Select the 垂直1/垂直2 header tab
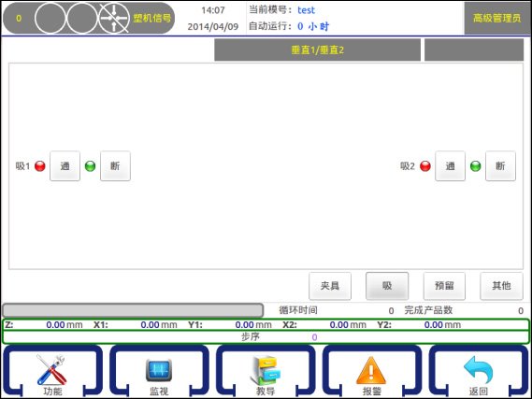 coord(317,50)
